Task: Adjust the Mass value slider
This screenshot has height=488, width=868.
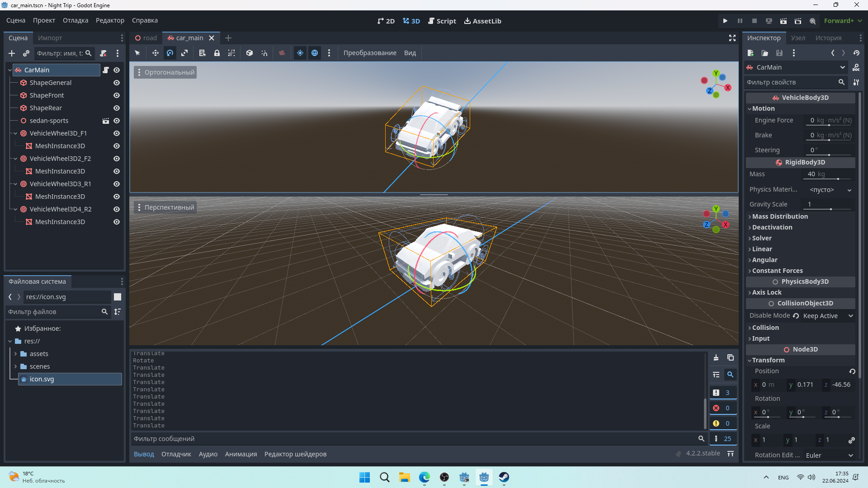Action: pyautogui.click(x=838, y=179)
